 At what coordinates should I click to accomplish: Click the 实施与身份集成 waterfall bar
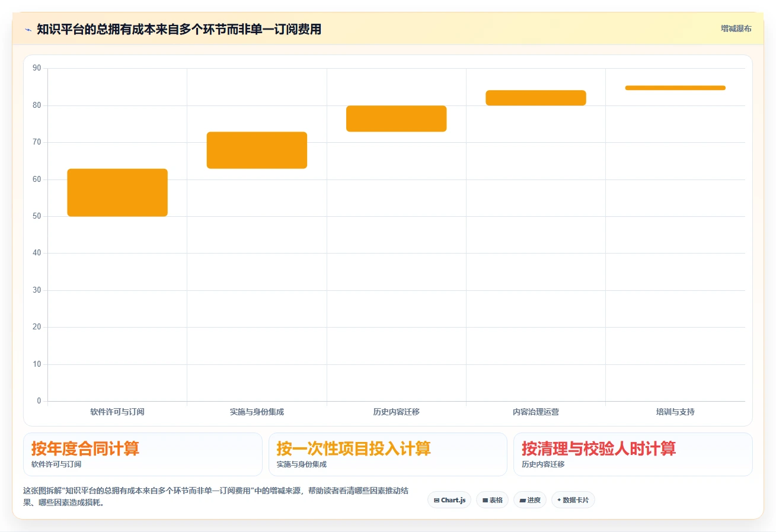tap(257, 150)
